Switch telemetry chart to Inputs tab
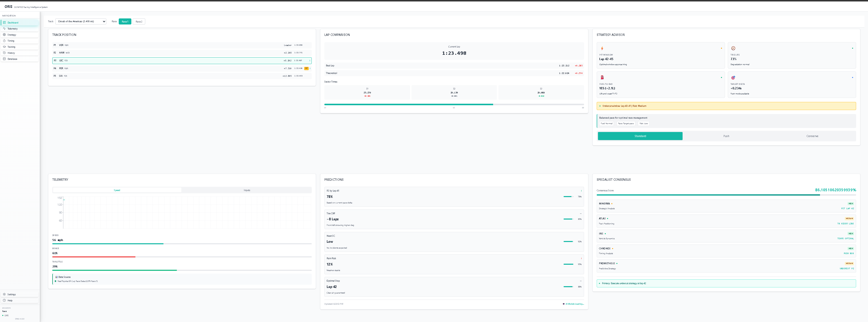Screen dimensions: 868x322 click(247, 190)
